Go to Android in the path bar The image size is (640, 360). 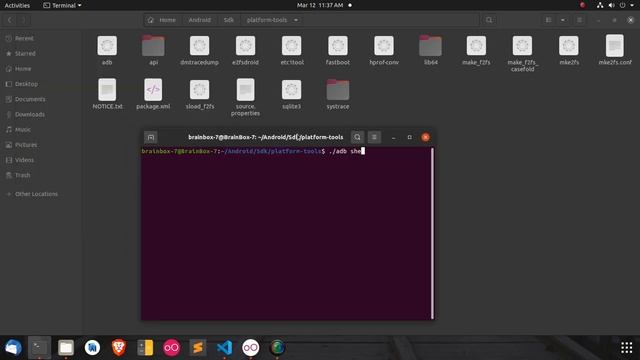coord(200,20)
